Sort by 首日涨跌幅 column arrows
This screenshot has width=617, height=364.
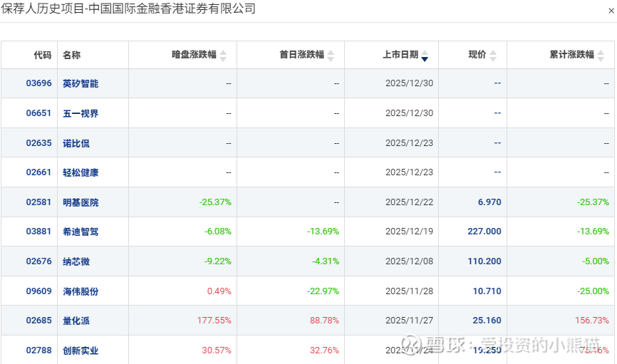(331, 56)
